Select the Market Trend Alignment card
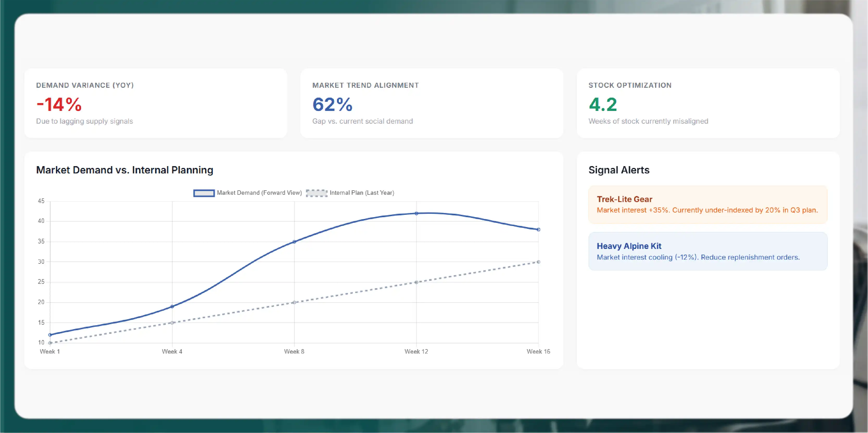868x433 pixels. click(x=432, y=103)
